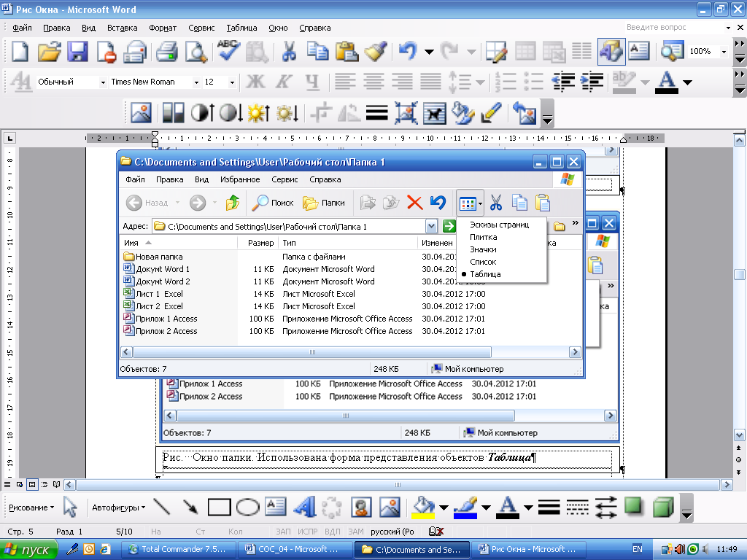The height and width of the screenshot is (560, 747).
Task: Paste from clipboard in the Word toolbar
Action: click(x=347, y=52)
